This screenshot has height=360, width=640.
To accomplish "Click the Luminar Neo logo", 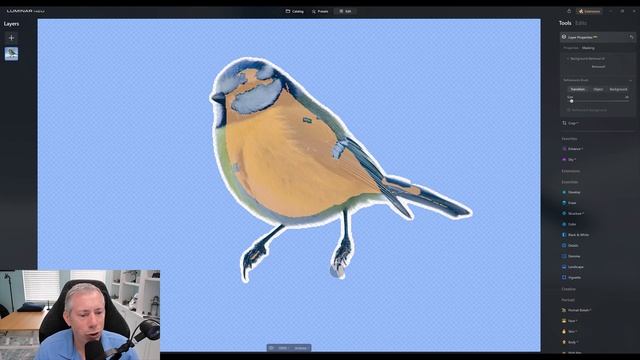I will pos(25,11).
